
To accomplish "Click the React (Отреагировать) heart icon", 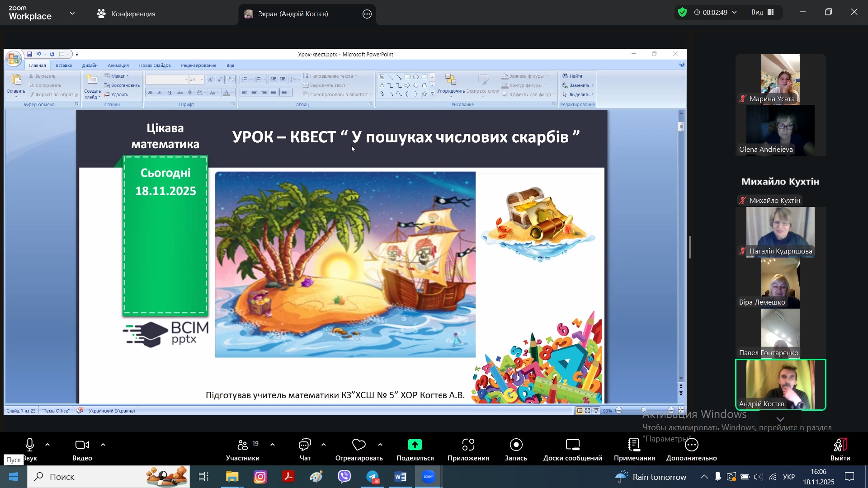I will tap(359, 446).
